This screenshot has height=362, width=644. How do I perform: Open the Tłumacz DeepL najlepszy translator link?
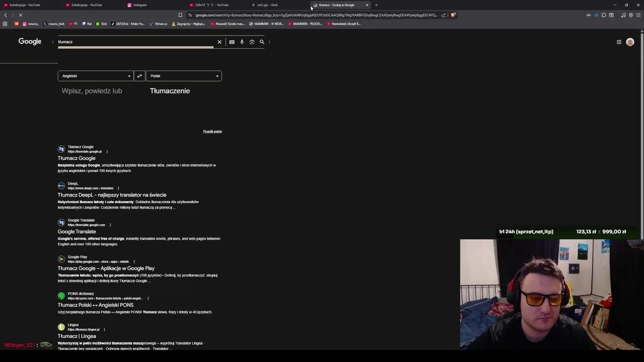click(112, 195)
